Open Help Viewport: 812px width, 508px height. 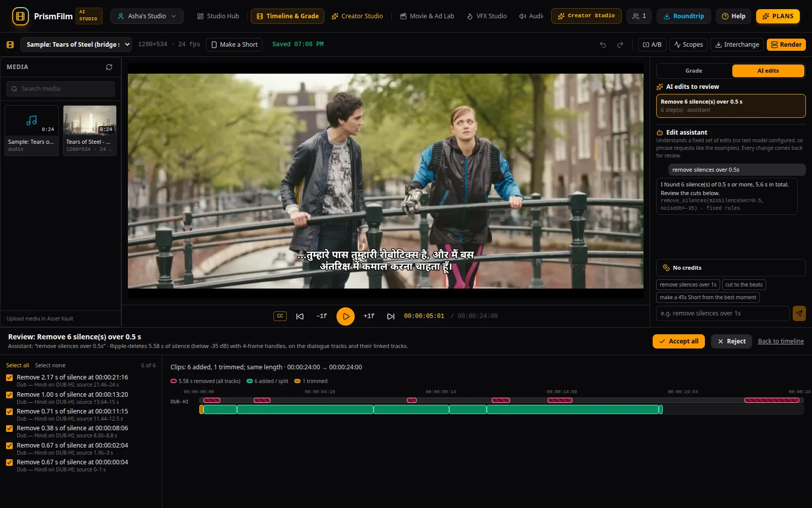[x=733, y=16]
